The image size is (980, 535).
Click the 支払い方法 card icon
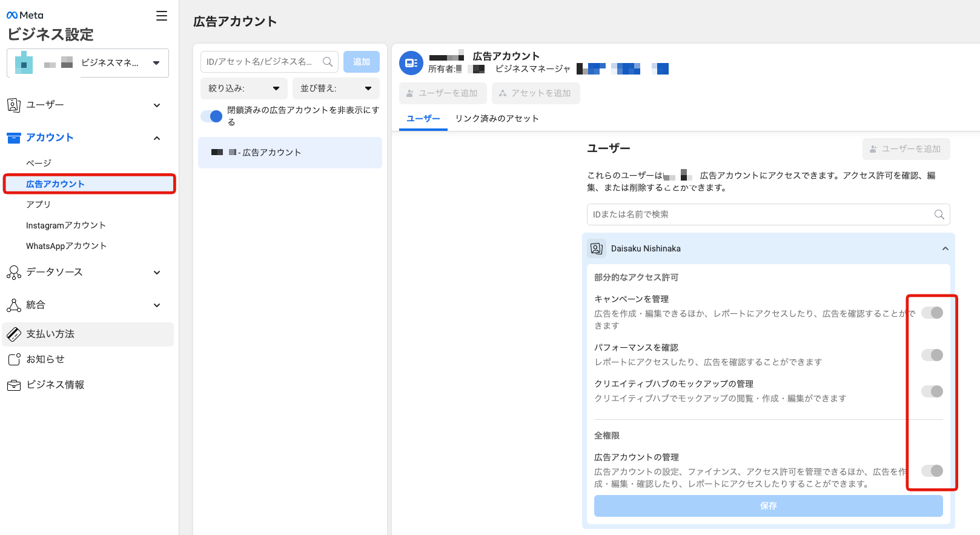(x=13, y=334)
